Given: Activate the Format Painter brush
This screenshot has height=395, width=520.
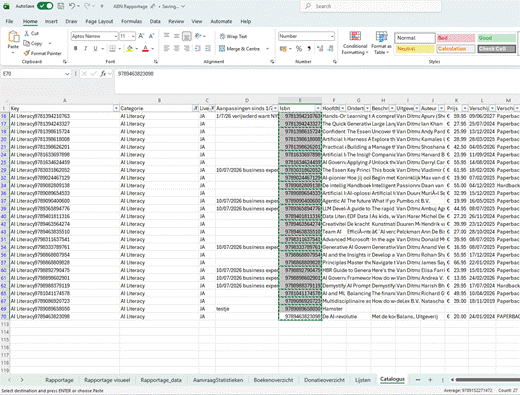Looking at the screenshot, I should coord(27,53).
